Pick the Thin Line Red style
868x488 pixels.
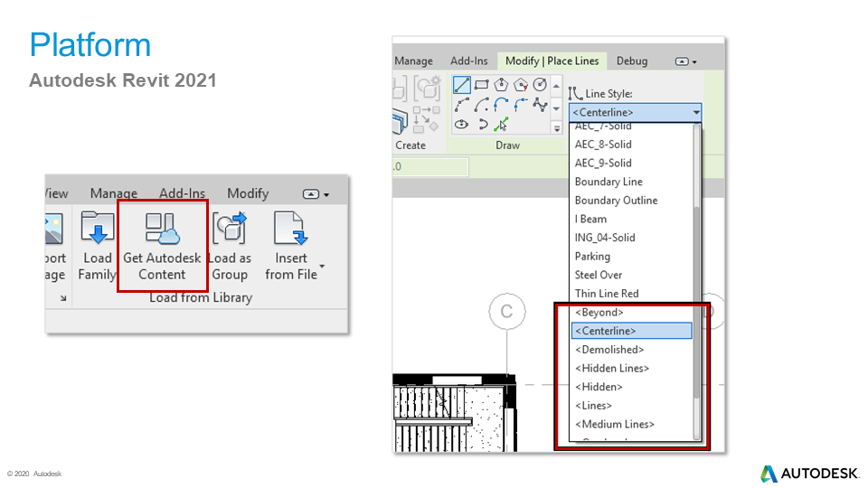(x=607, y=294)
